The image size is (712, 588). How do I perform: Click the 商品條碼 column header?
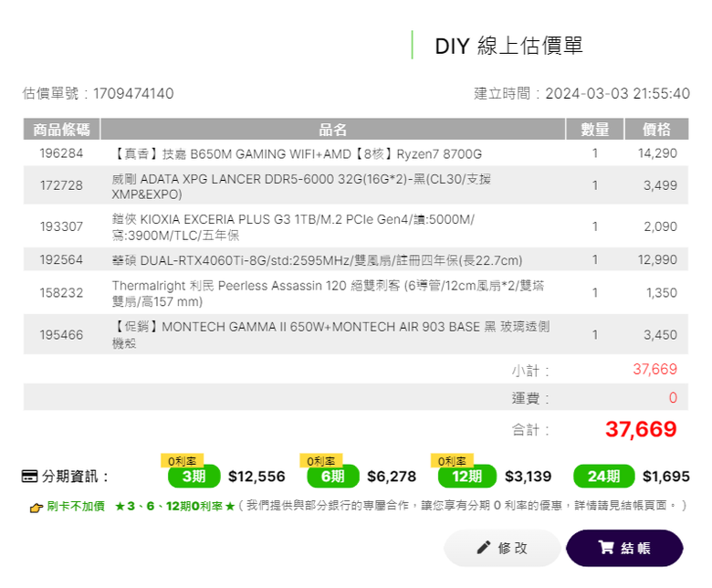click(x=61, y=130)
